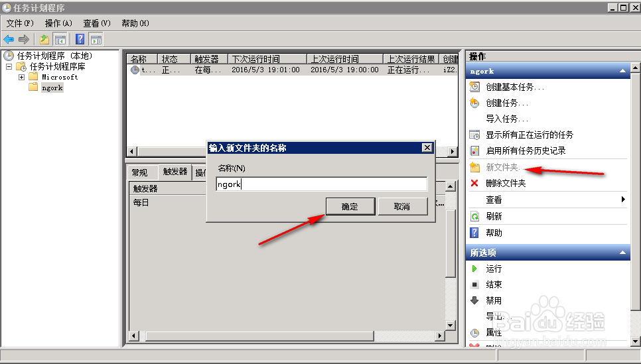Open the 帮助(H) menu

tap(135, 23)
